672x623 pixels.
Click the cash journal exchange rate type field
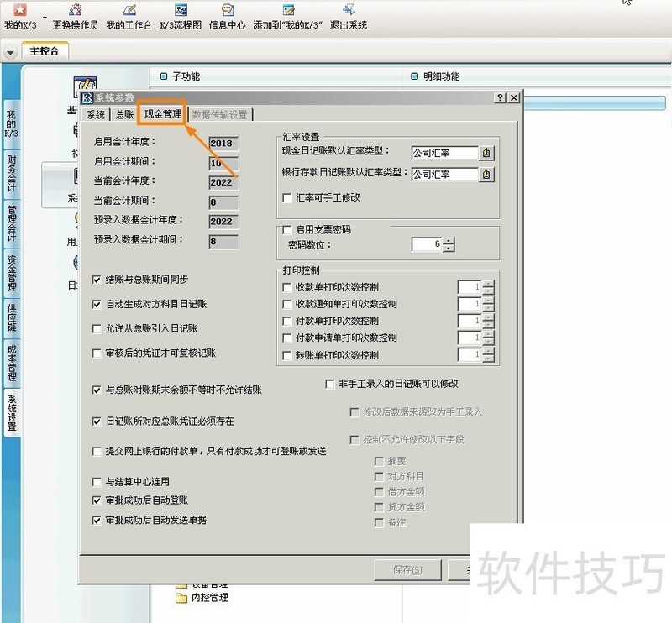click(x=444, y=153)
